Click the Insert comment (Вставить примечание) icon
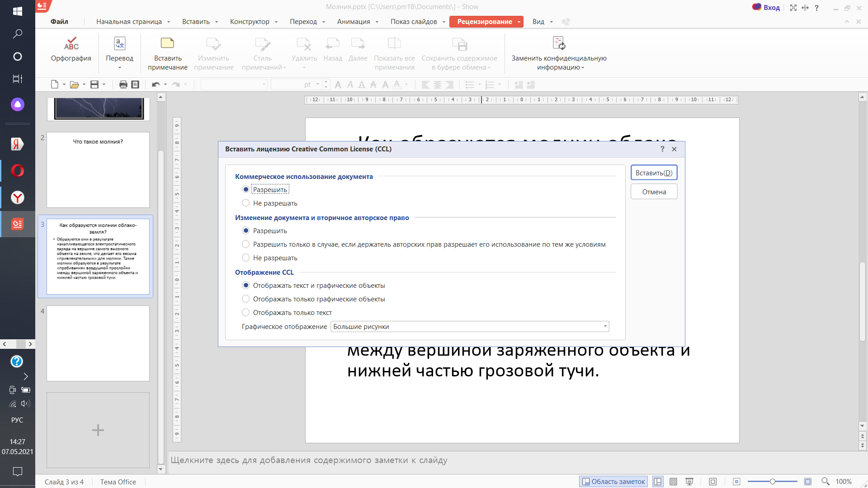868x488 pixels. click(x=167, y=44)
